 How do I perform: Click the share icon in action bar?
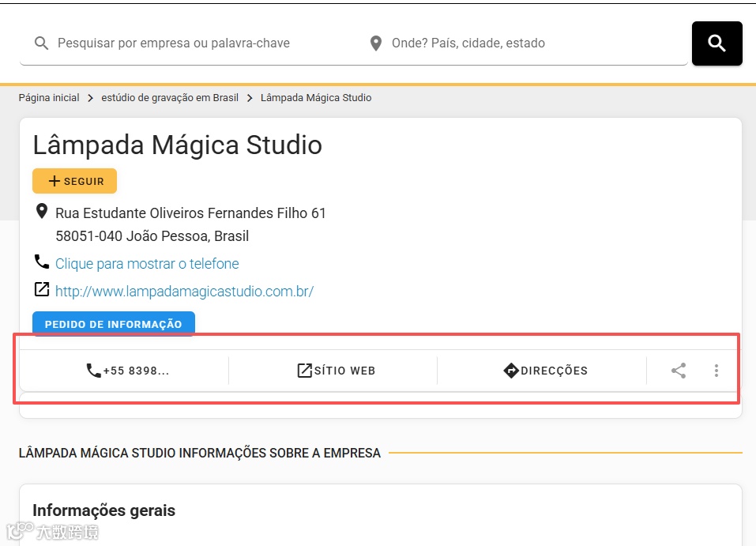(x=679, y=371)
